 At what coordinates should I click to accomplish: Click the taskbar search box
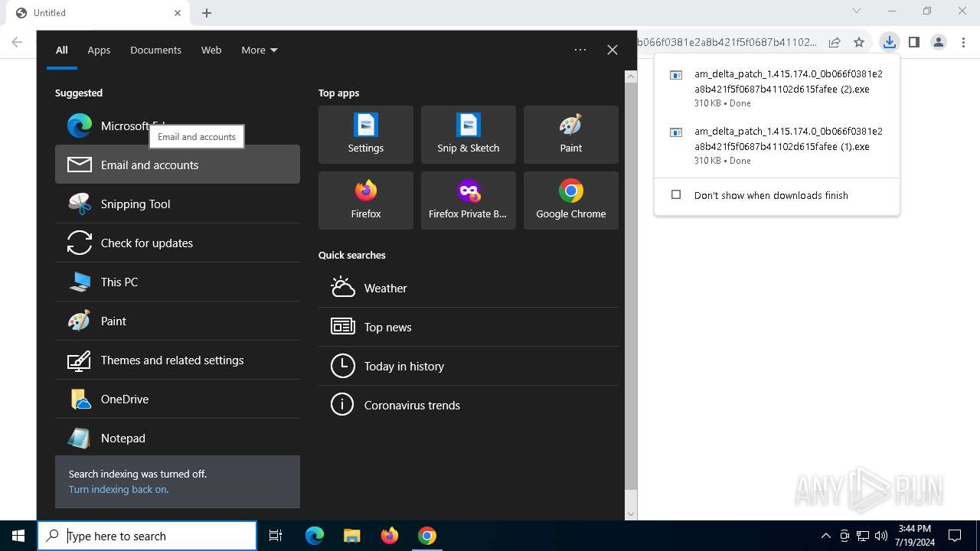147,536
